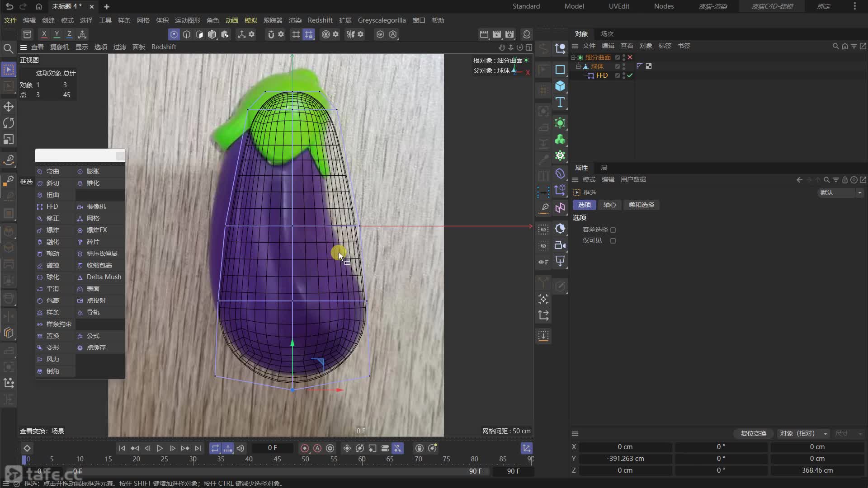Click the Undo arrow icon
Image resolution: width=868 pixels, height=488 pixels.
[9, 6]
